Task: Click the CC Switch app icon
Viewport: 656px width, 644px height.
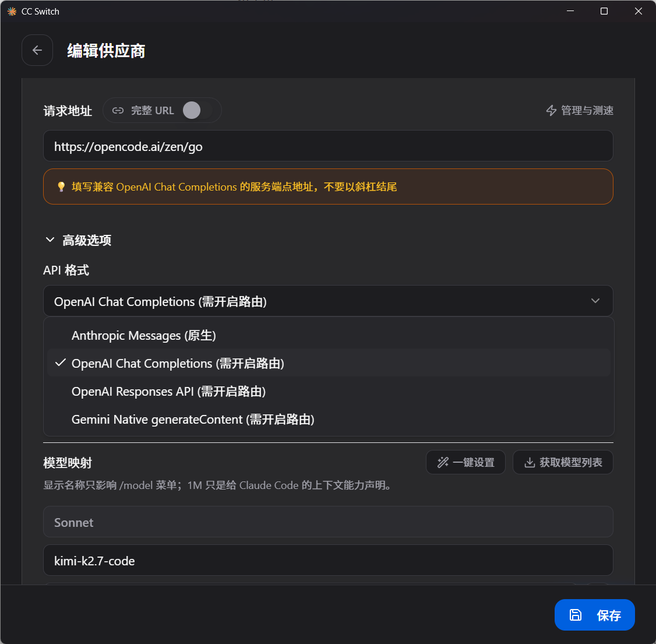Action: point(12,11)
